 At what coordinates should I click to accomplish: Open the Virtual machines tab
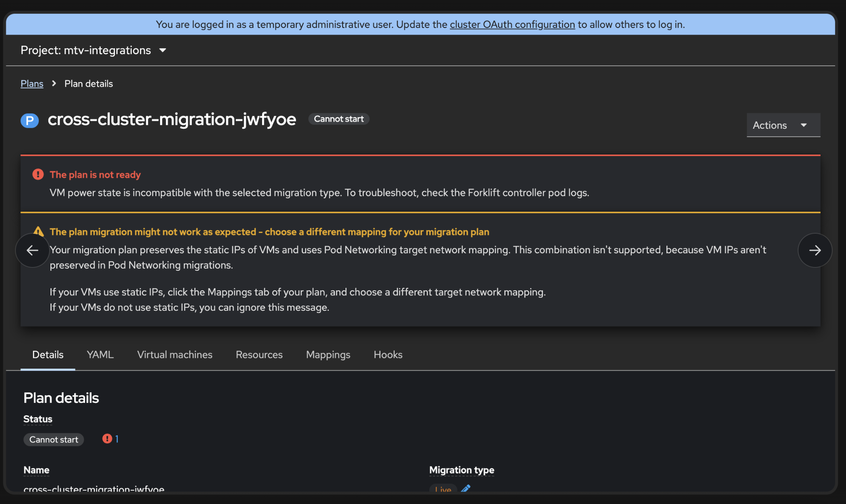click(175, 354)
